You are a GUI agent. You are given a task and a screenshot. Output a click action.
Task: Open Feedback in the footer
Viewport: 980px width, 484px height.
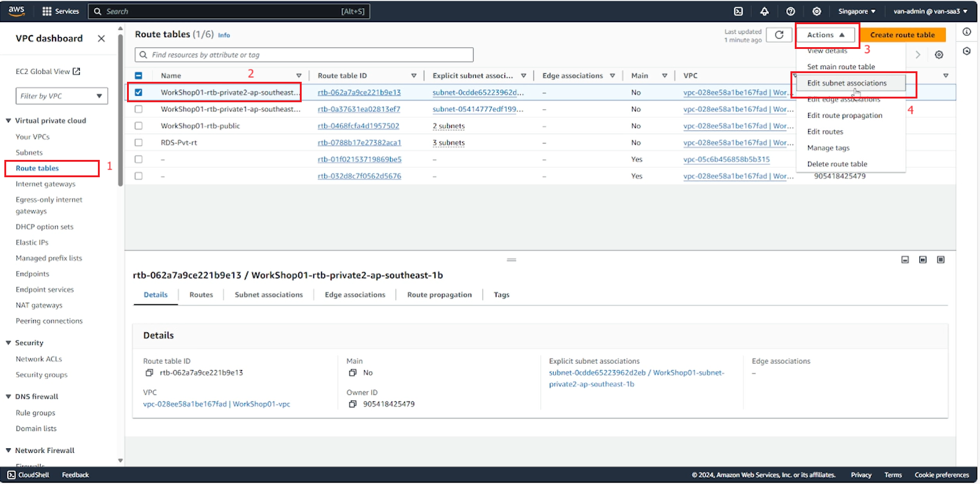coord(76,475)
